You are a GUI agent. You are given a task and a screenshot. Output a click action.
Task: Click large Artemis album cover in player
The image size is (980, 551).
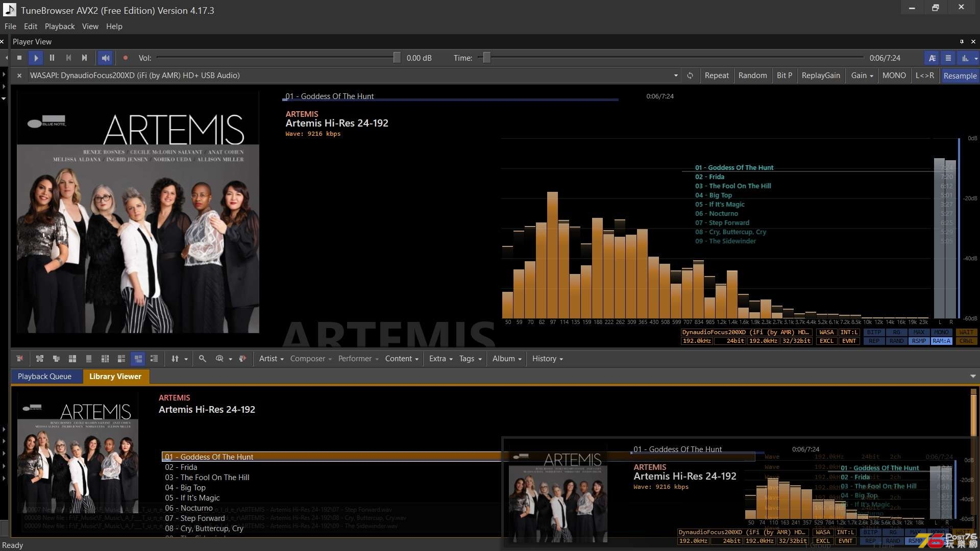tap(138, 212)
